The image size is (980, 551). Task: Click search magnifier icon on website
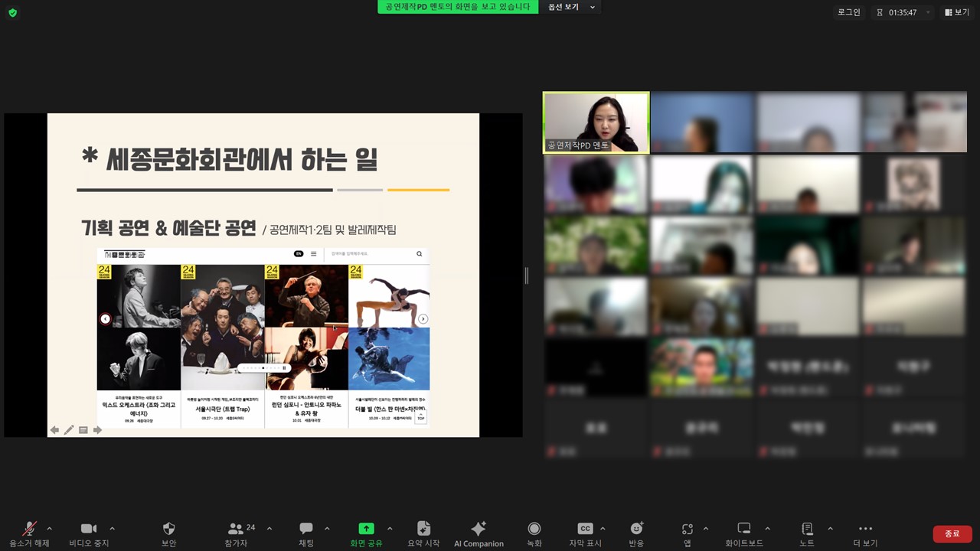tap(420, 253)
